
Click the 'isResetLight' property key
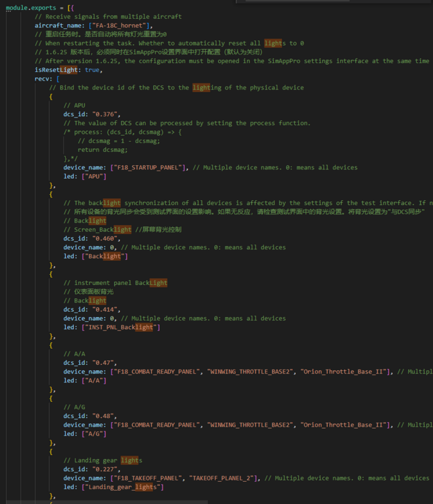[56, 70]
